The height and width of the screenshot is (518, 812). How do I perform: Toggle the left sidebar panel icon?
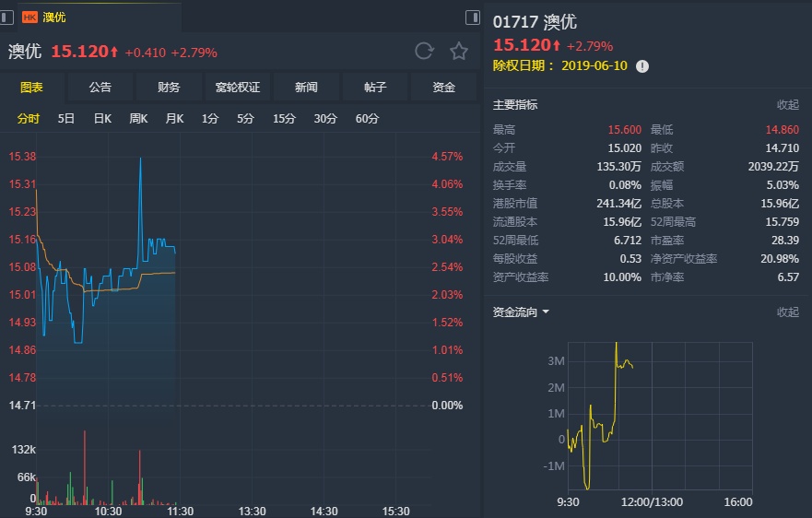tap(7, 18)
